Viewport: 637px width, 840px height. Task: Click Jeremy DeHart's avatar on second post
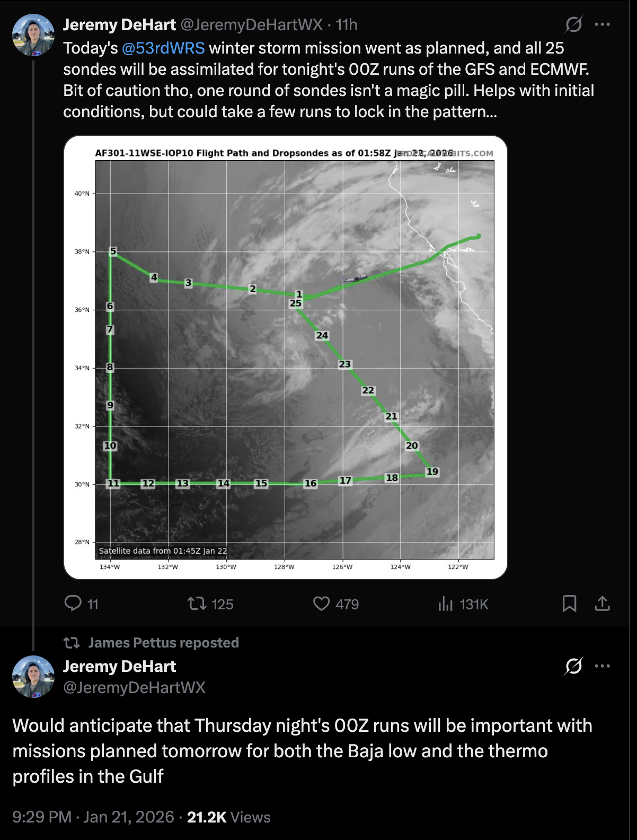coord(33,677)
